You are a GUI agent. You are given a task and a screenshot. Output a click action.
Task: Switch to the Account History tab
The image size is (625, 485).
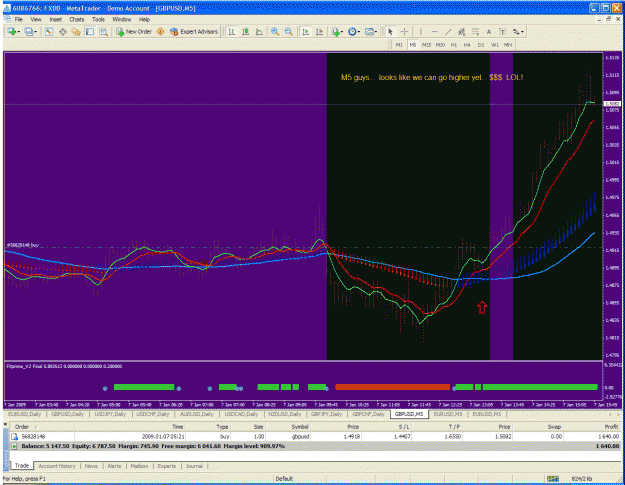(57, 466)
